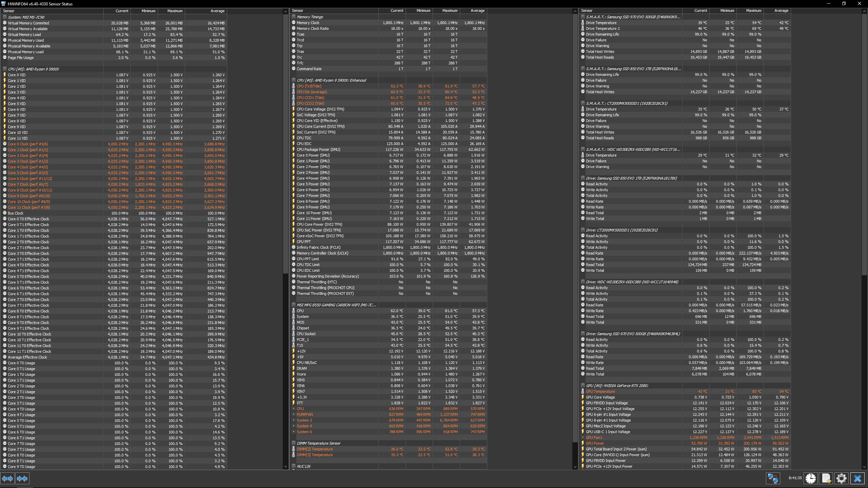Click the expand layout arrows button
Viewport: 868px width, 488px height.
point(7,479)
